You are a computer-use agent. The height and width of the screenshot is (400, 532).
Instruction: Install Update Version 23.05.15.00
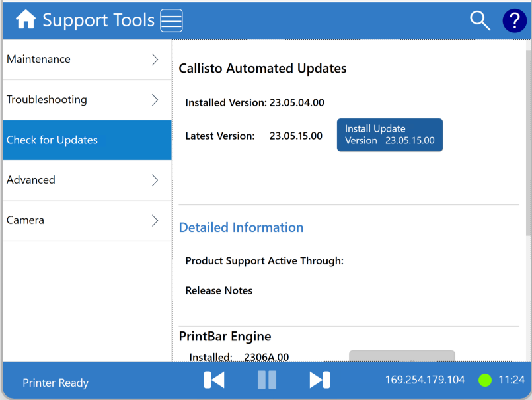(x=389, y=135)
